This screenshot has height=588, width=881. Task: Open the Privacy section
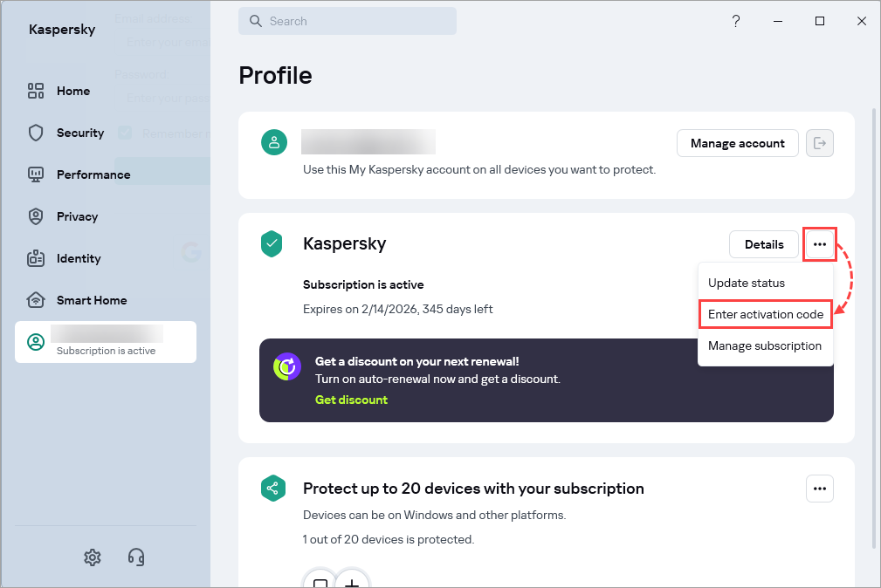click(x=77, y=216)
